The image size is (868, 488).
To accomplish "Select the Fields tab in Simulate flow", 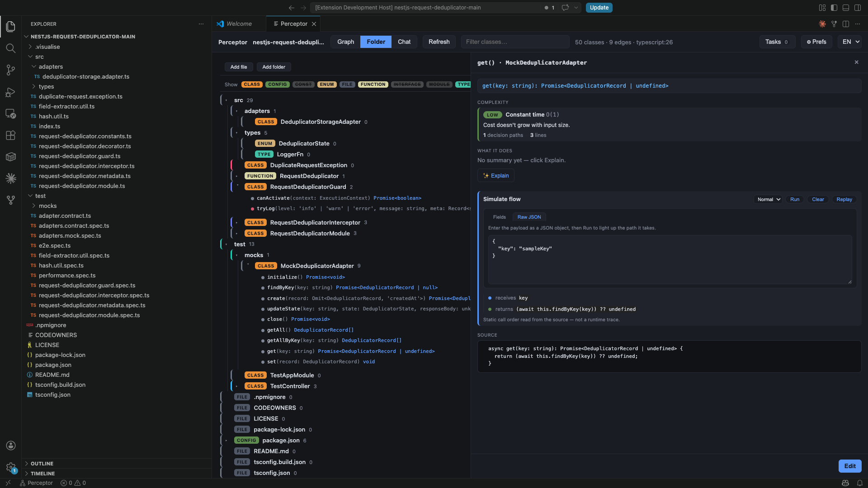I will [x=499, y=217].
